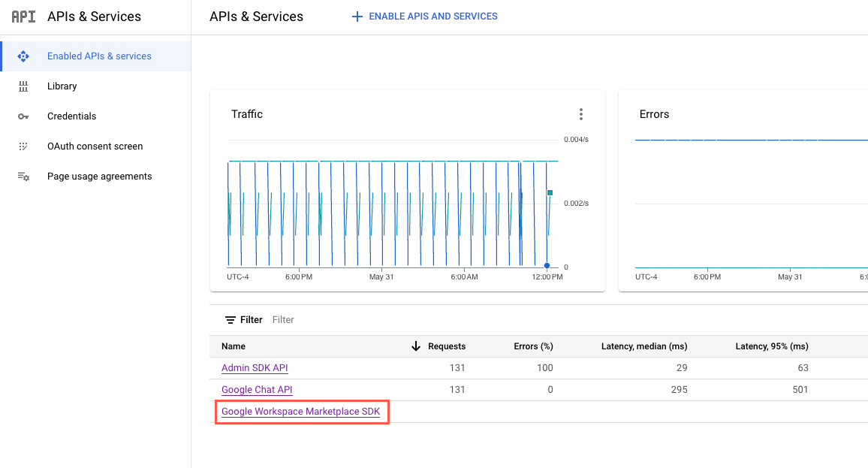This screenshot has height=468, width=868.
Task: Open Page usage agreements
Action: [99, 177]
